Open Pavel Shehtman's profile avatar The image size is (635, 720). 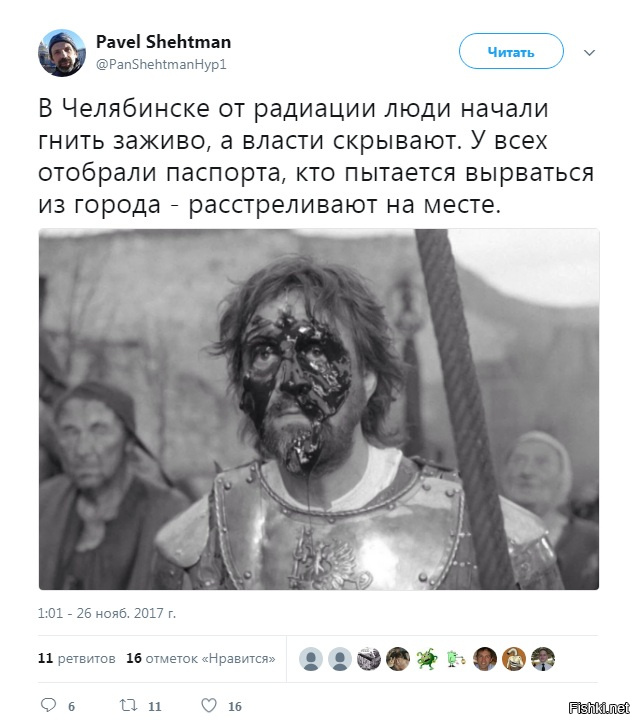[x=62, y=53]
